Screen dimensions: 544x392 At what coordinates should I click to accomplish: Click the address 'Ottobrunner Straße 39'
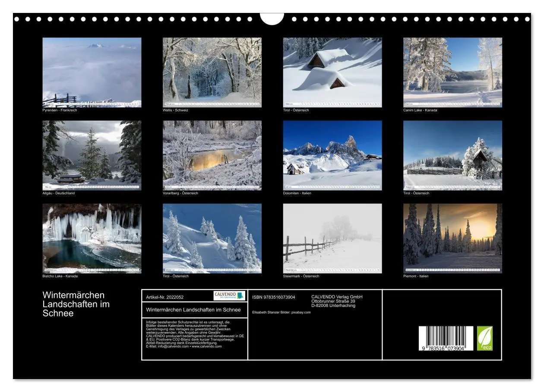pos(333,301)
